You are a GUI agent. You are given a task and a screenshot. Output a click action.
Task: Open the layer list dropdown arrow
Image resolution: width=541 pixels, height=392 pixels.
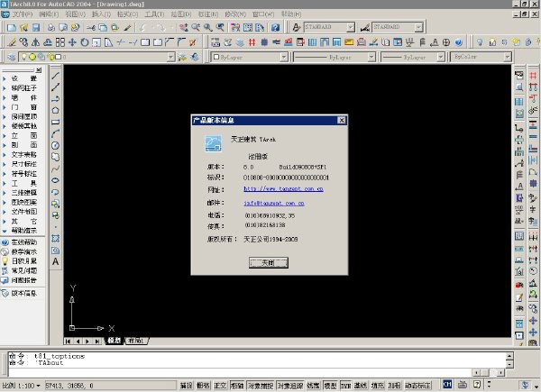pyautogui.click(x=170, y=57)
